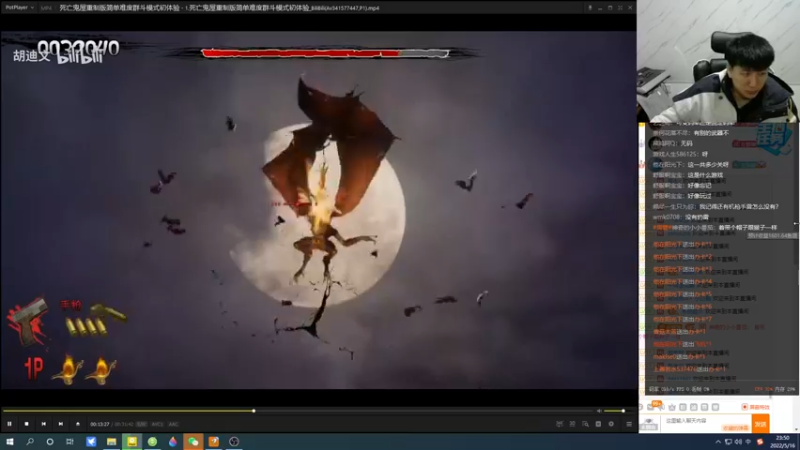This screenshot has width=800, height=450.
Task: Click the crown icon in chat toolbar
Action: click(672, 407)
